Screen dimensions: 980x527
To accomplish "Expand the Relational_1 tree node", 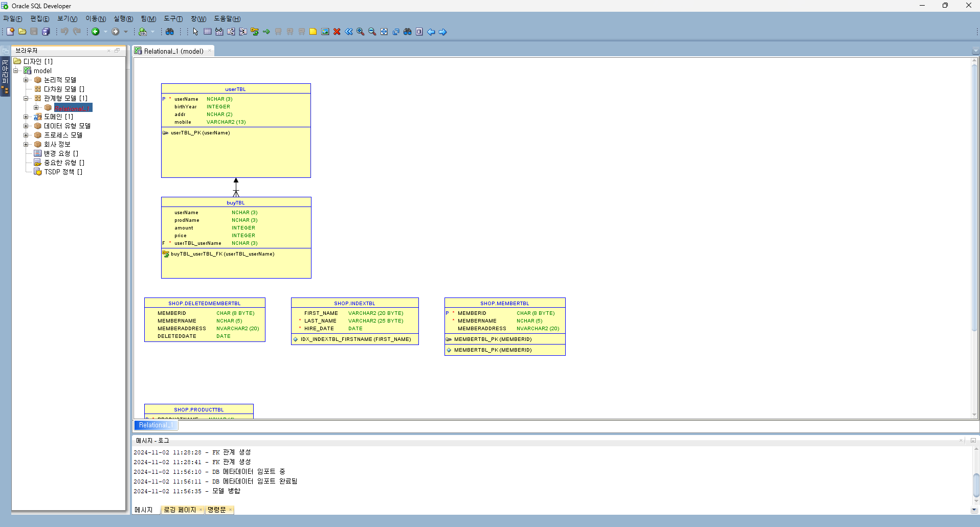I will tap(36, 107).
